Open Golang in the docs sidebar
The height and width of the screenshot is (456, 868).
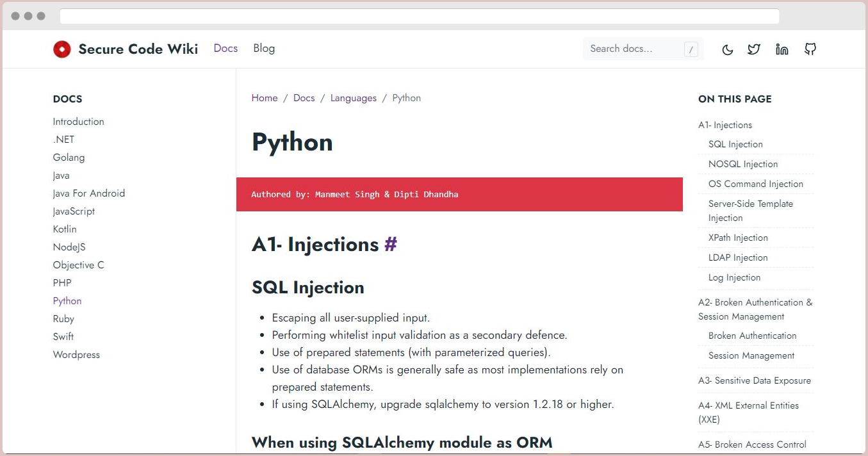pos(69,158)
